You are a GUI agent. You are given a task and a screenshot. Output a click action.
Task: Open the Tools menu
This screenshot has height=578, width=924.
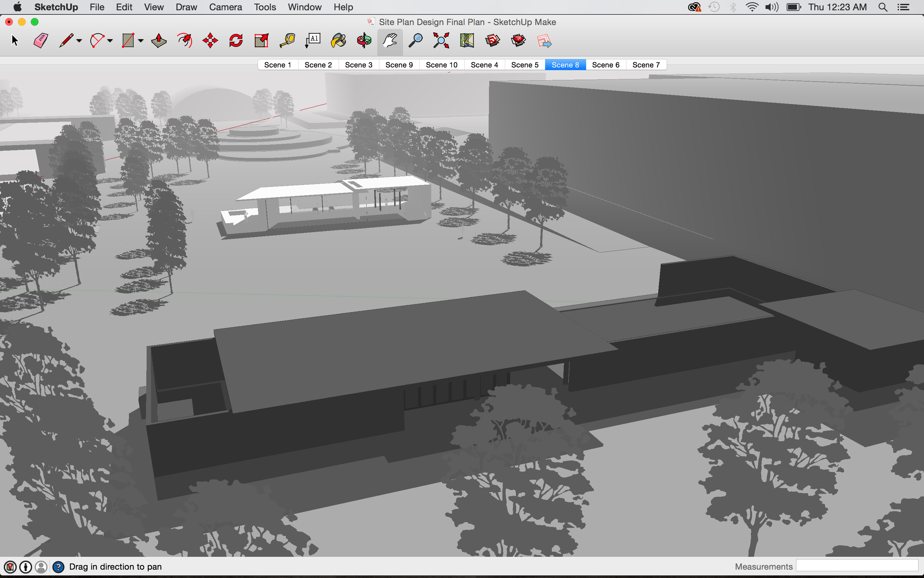265,7
